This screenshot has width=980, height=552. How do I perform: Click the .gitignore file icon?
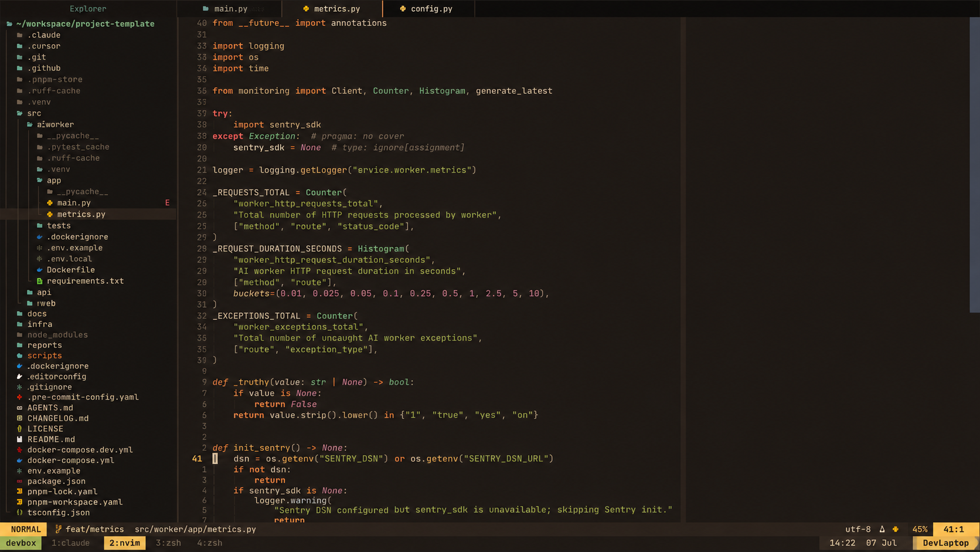pos(20,387)
